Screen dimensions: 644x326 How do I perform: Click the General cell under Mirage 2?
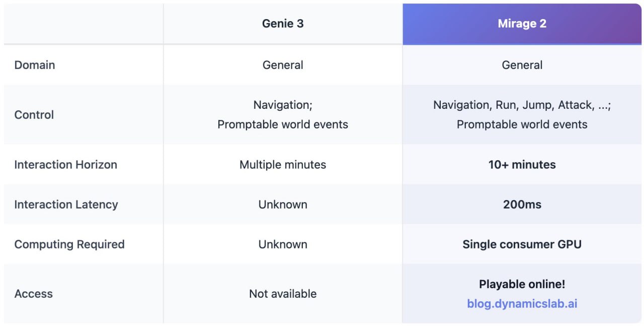(522, 65)
